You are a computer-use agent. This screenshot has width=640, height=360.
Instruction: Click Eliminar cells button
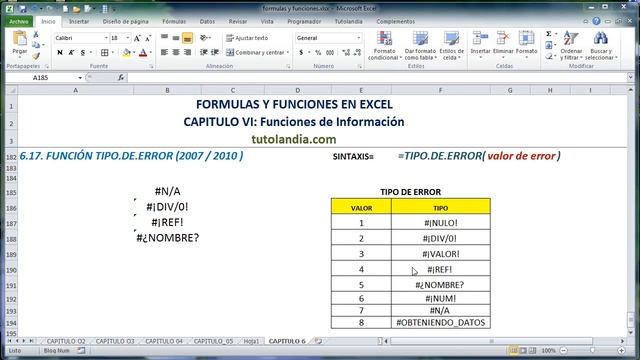503,44
